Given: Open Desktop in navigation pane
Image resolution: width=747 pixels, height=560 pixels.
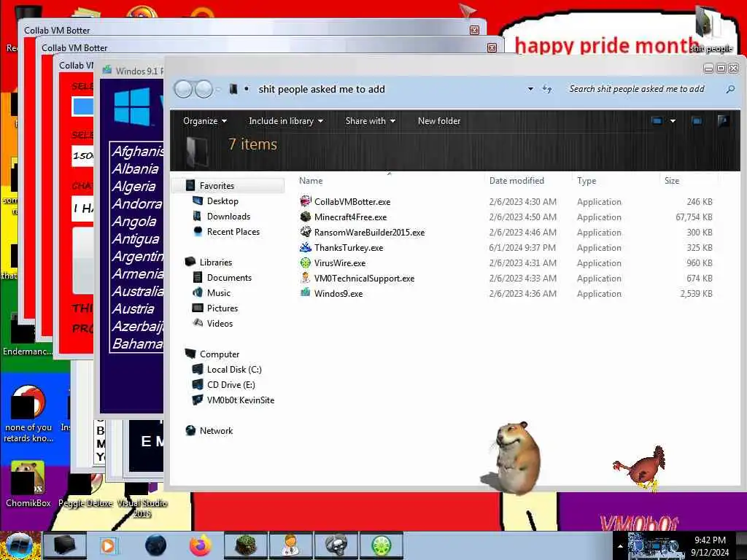Looking at the screenshot, I should (x=222, y=201).
